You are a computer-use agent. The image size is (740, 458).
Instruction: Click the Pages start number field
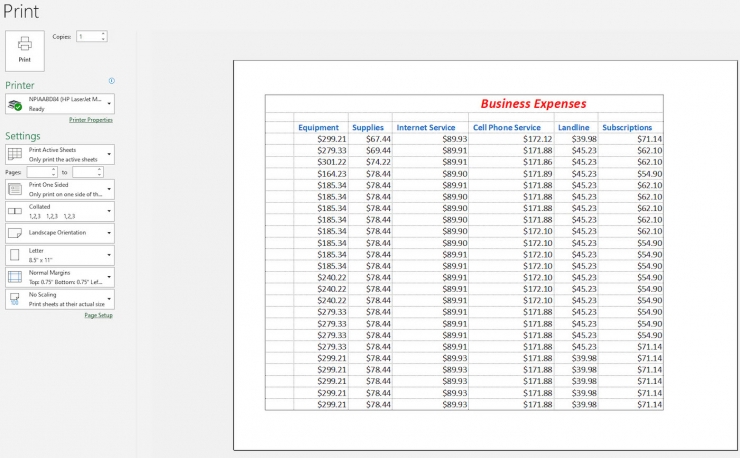coord(38,172)
